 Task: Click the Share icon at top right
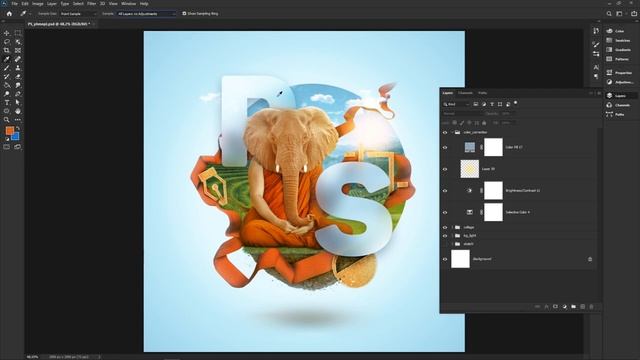[x=633, y=13]
